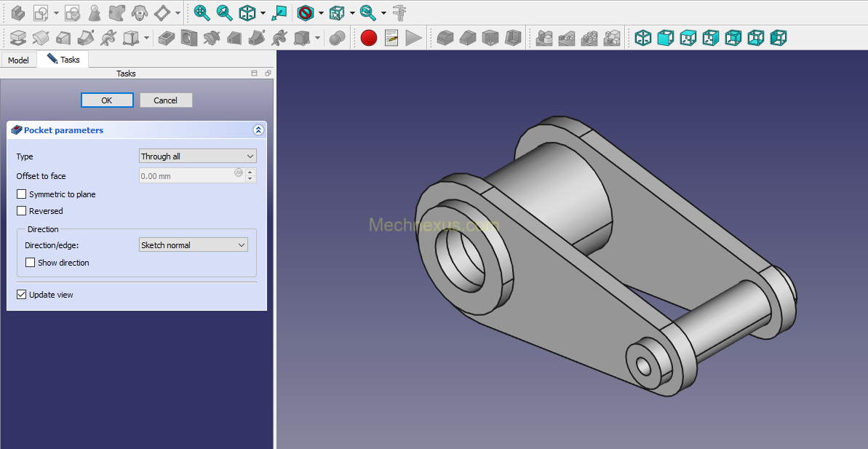This screenshot has width=868, height=449.
Task: Click the Fit Selection zoom icon
Action: pyautogui.click(x=225, y=12)
